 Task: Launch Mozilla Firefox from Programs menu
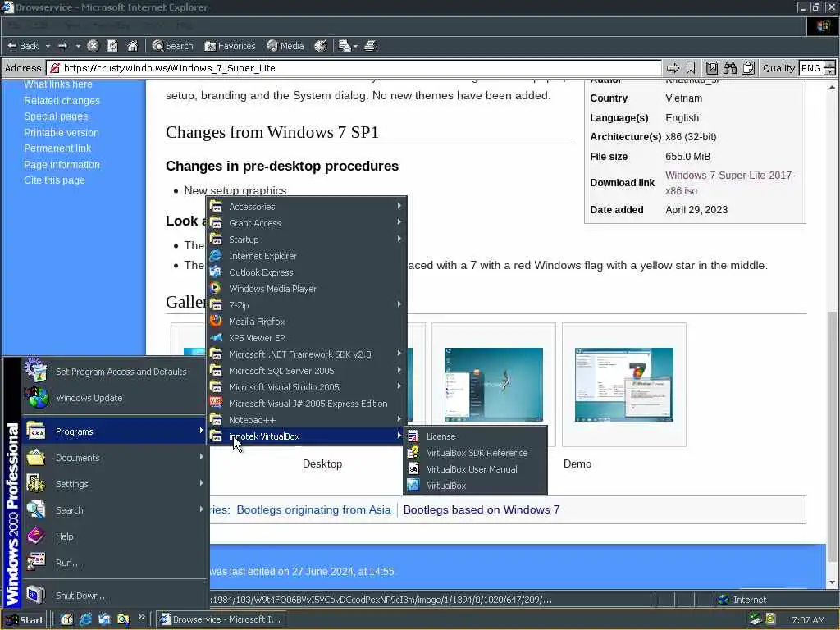click(307, 322)
